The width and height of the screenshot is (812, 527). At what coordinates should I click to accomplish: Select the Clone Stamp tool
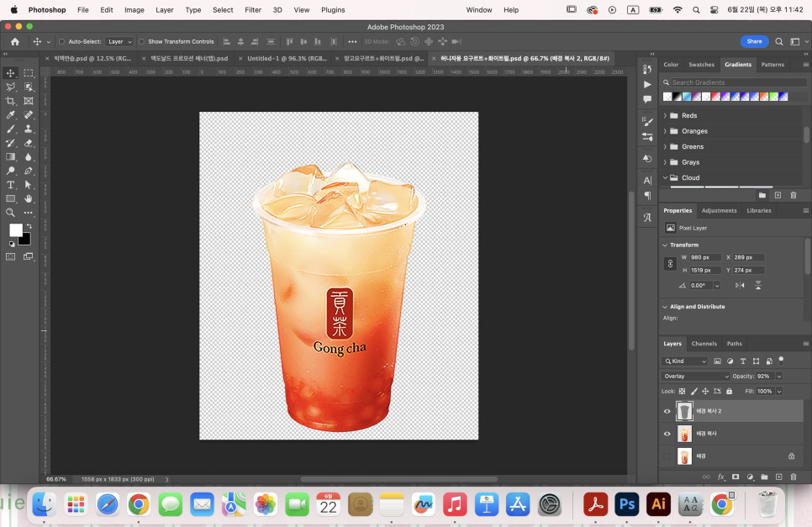pyautogui.click(x=29, y=129)
